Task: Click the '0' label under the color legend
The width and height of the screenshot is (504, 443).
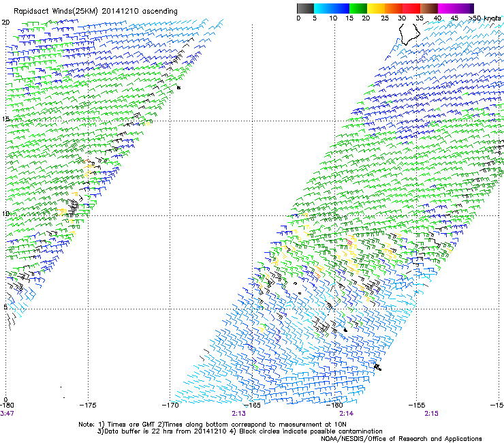Action: click(x=298, y=18)
